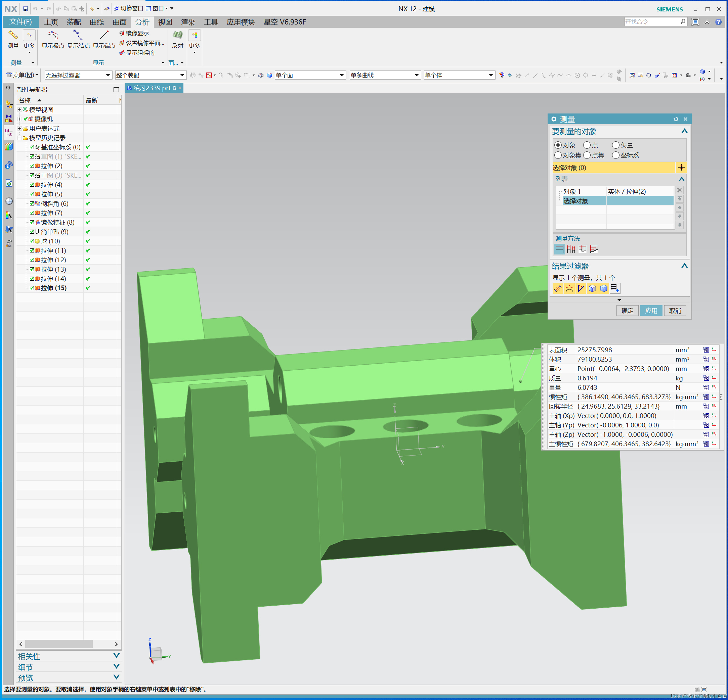Switch to the 应用模块 ribbon tab
The height and width of the screenshot is (700, 728).
241,22
